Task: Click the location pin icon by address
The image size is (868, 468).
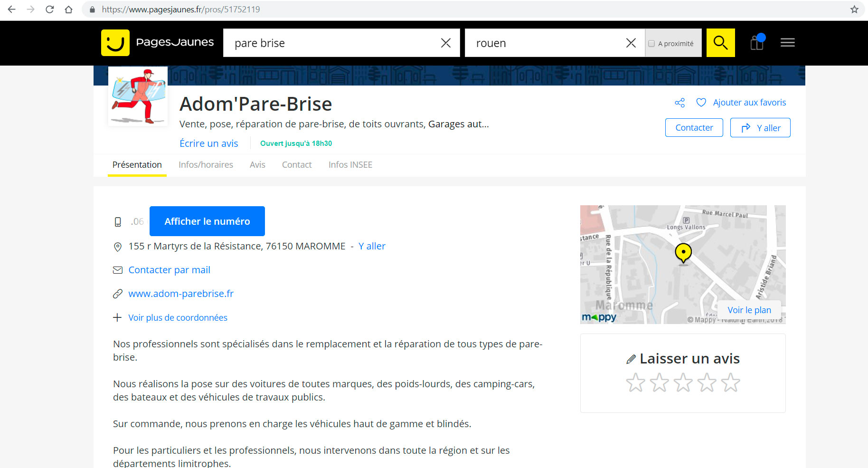Action: pos(118,247)
